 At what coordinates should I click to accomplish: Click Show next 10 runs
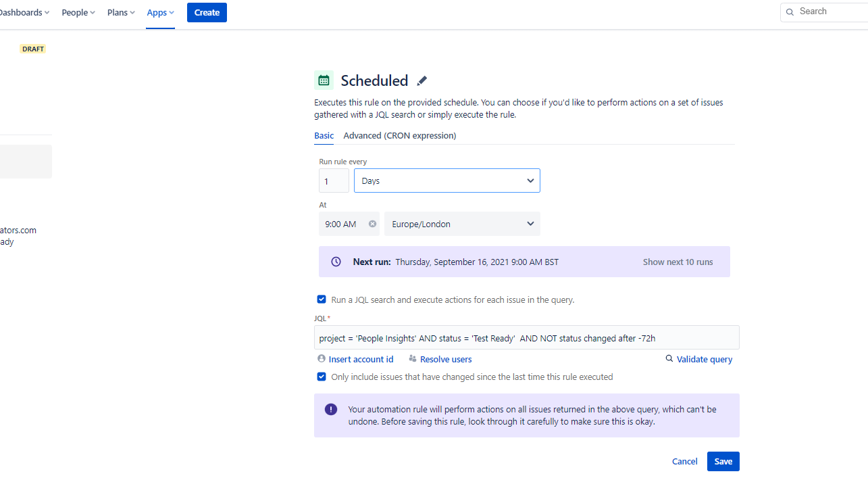[x=678, y=262]
